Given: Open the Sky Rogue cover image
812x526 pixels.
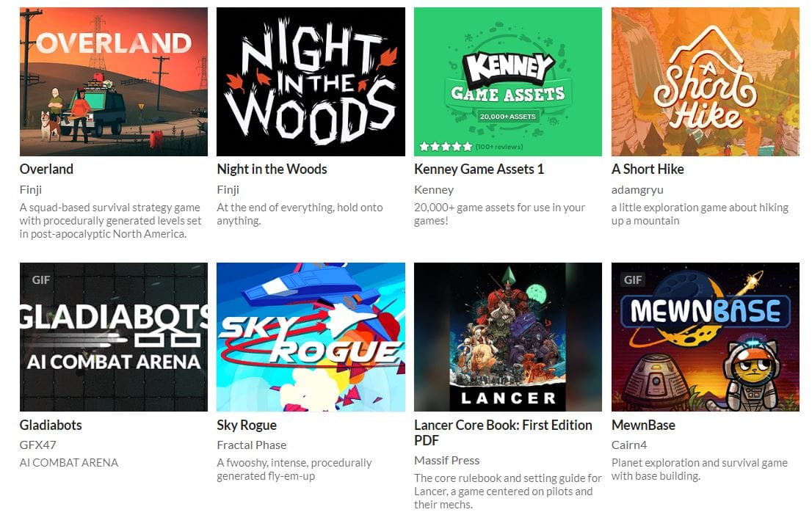Looking at the screenshot, I should (311, 337).
